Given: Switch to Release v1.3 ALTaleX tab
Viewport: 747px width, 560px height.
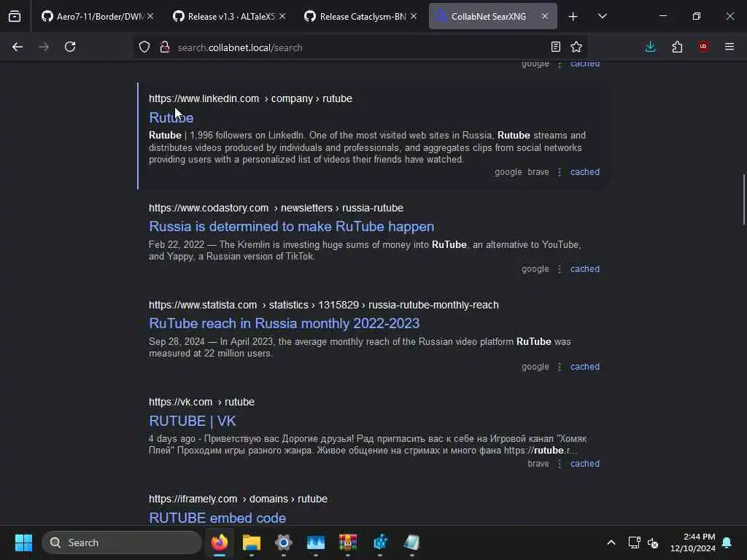Looking at the screenshot, I should (x=229, y=16).
